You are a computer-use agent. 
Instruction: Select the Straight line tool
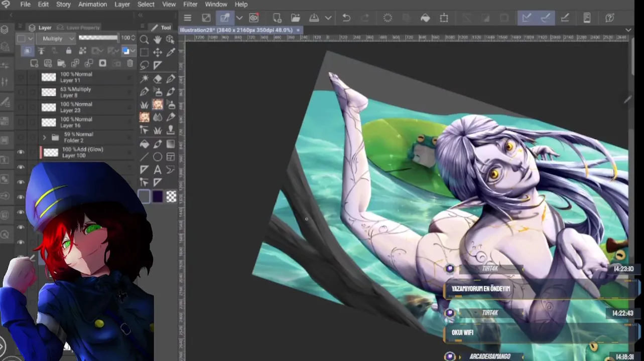(x=145, y=157)
